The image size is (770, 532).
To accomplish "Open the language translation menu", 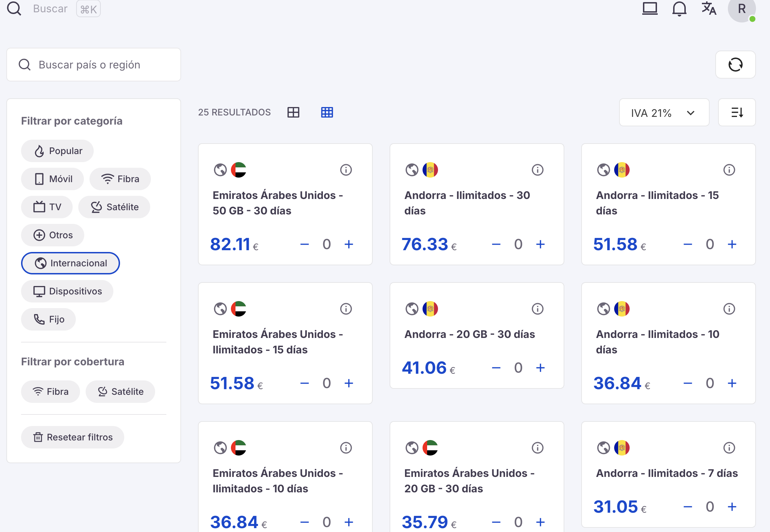I will [709, 8].
